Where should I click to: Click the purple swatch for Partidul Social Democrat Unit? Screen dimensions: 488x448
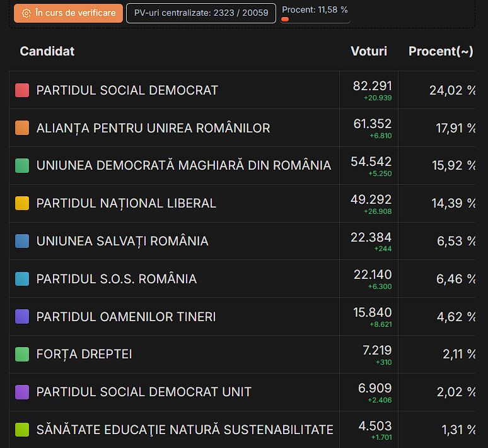(x=22, y=392)
